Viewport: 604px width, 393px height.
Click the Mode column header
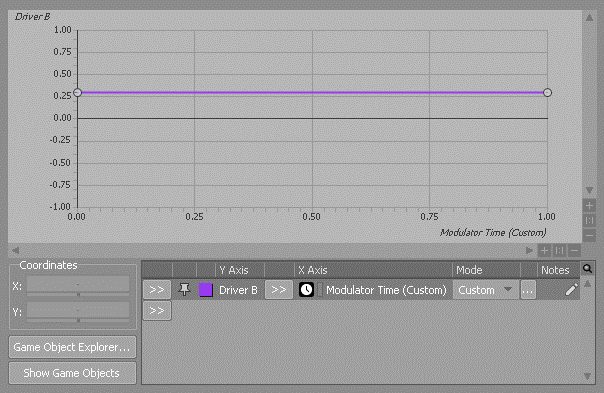tap(486, 270)
